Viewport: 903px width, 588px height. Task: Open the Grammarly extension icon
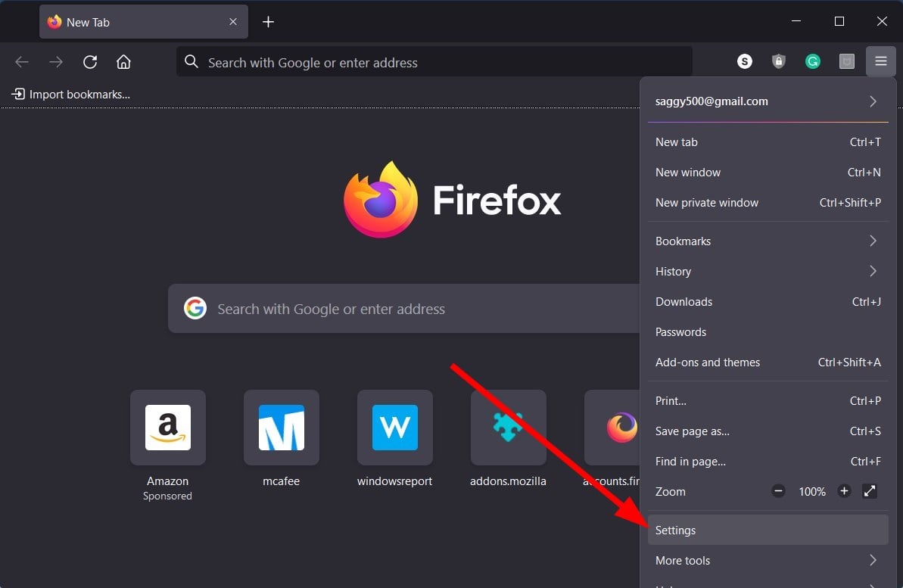coord(812,61)
